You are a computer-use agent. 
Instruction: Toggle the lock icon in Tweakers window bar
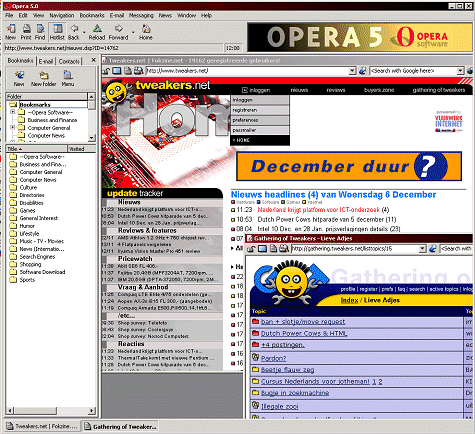(106, 71)
